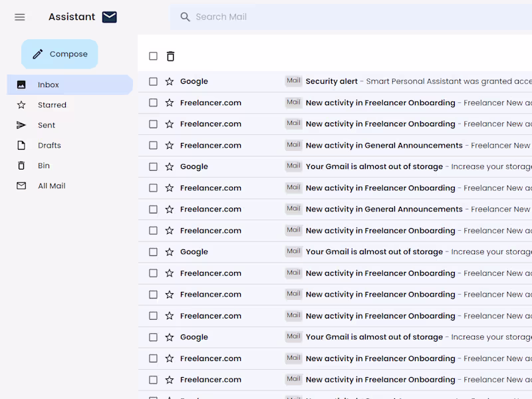Open the hamburger navigation menu
Viewport: 532px width, 399px height.
[x=20, y=17]
